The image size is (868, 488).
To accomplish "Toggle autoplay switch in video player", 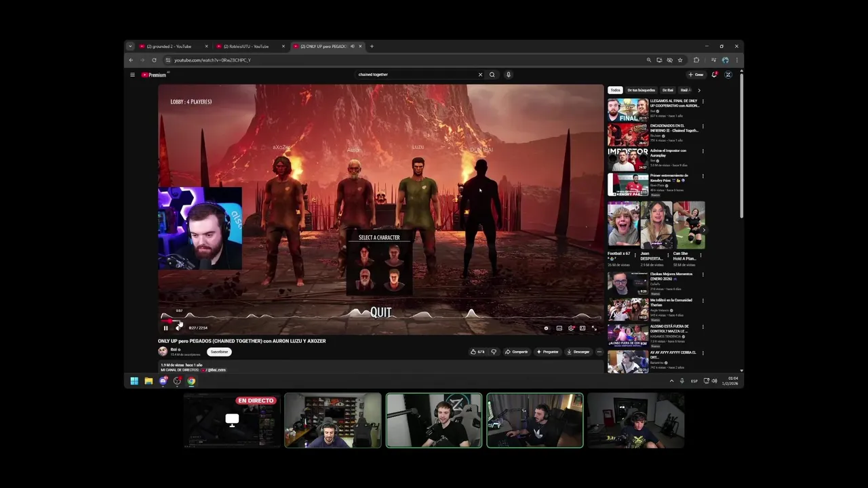I will pyautogui.click(x=547, y=328).
